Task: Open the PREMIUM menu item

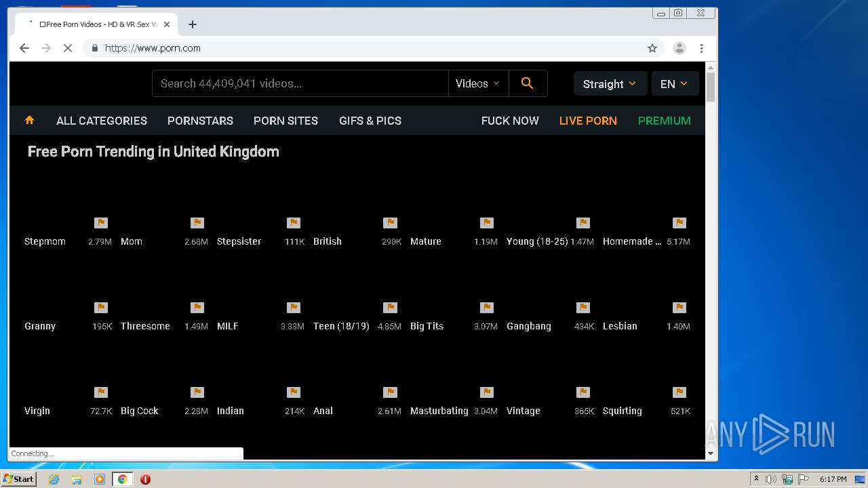Action: pos(665,121)
